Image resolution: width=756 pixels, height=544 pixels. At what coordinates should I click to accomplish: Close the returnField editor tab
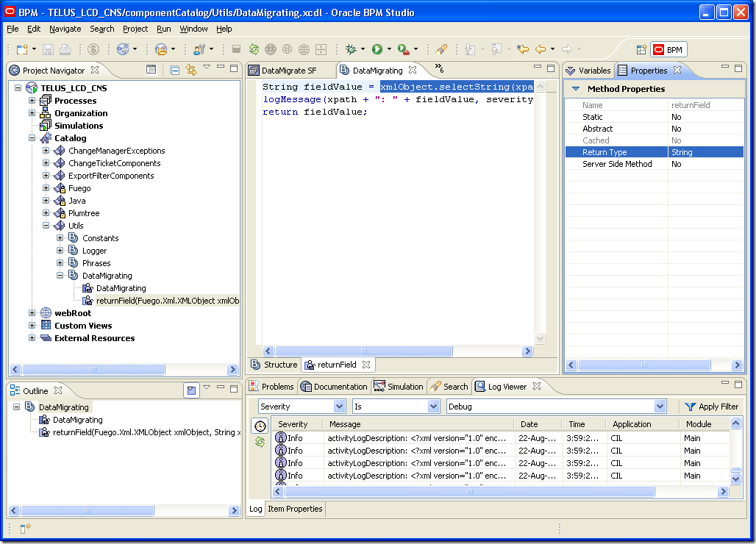pos(366,365)
